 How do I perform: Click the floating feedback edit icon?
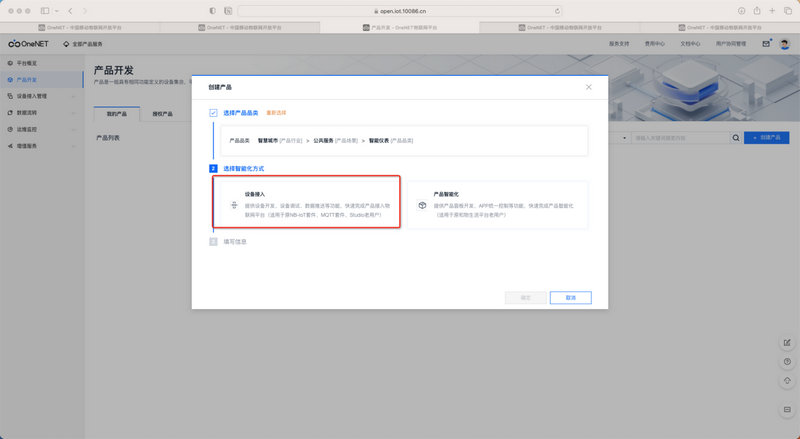point(787,343)
